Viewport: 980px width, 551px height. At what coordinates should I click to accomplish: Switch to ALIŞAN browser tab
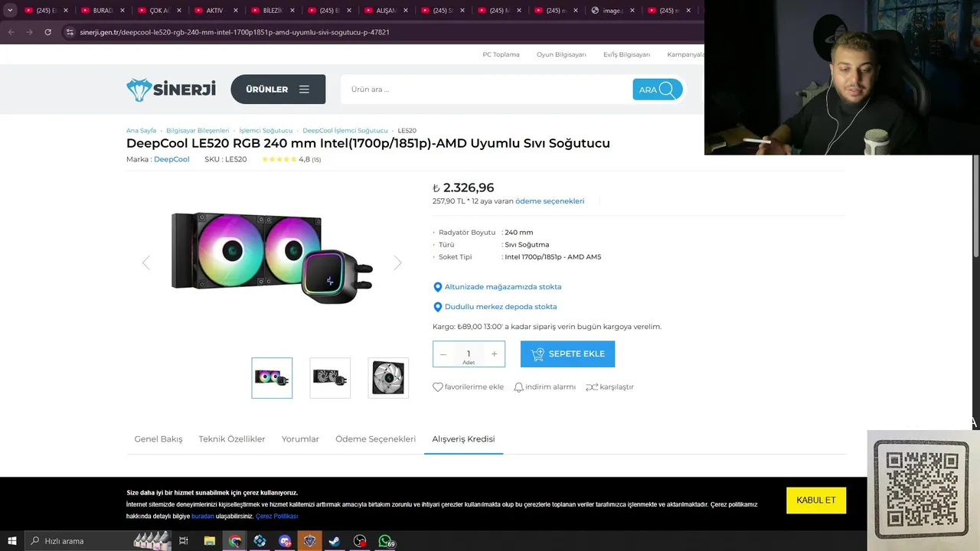pos(387,11)
